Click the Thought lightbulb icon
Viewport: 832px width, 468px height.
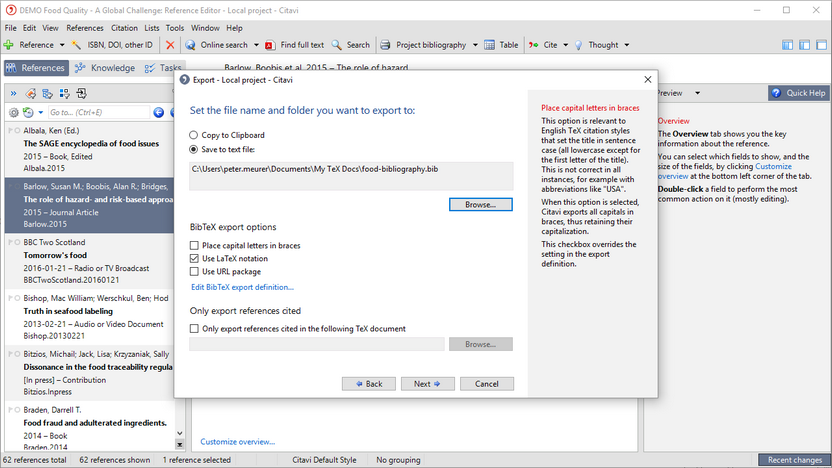click(x=578, y=45)
